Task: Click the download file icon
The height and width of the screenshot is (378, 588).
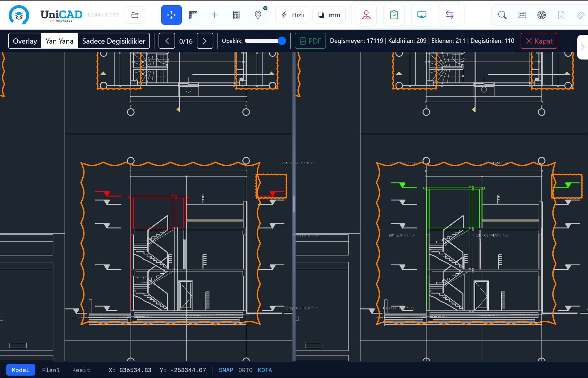Action: coord(561,15)
